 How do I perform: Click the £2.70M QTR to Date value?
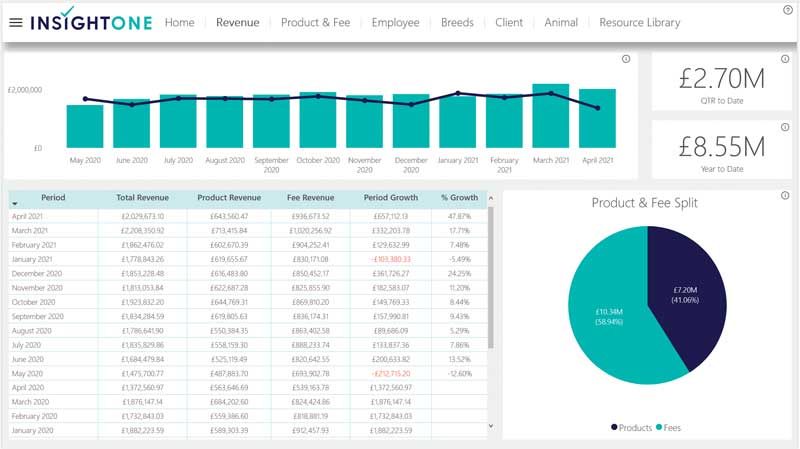pyautogui.click(x=721, y=79)
